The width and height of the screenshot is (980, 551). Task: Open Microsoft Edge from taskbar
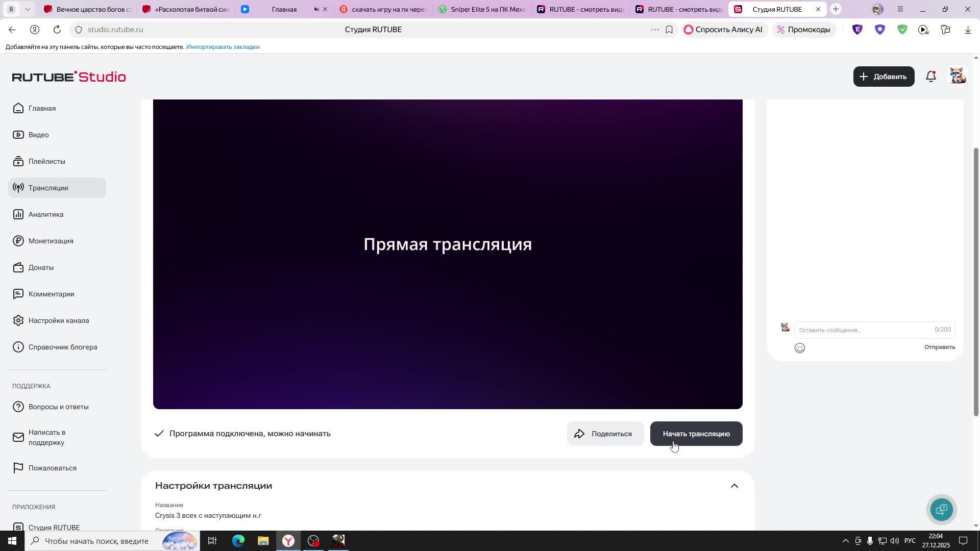[x=238, y=541]
